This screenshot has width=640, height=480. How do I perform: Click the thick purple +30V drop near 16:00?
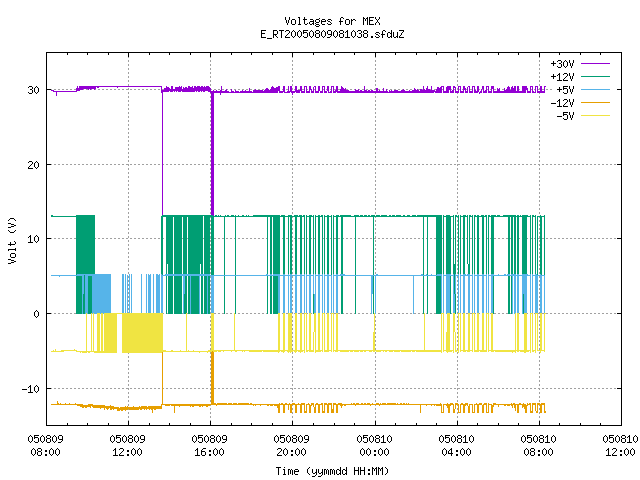coord(212,153)
